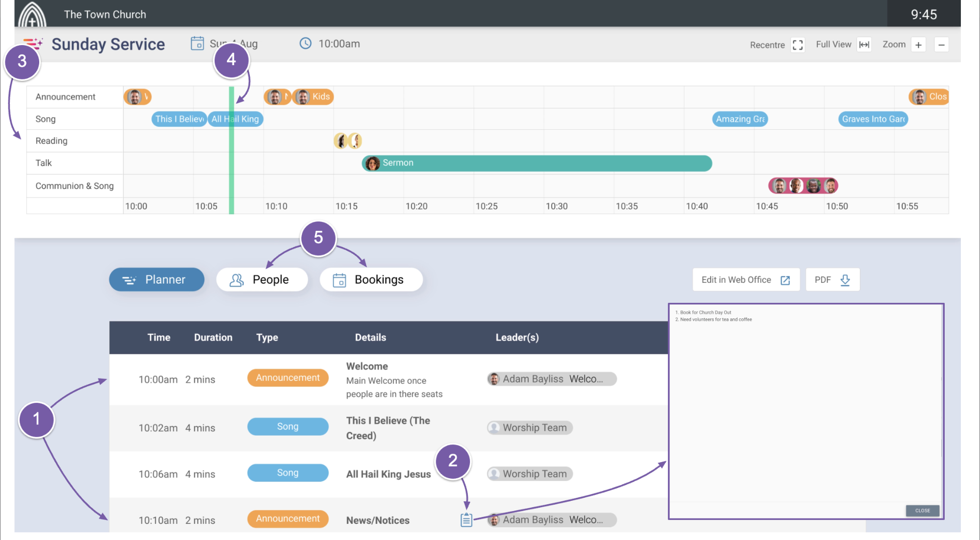Select the Sermon block on timeline

tap(537, 163)
